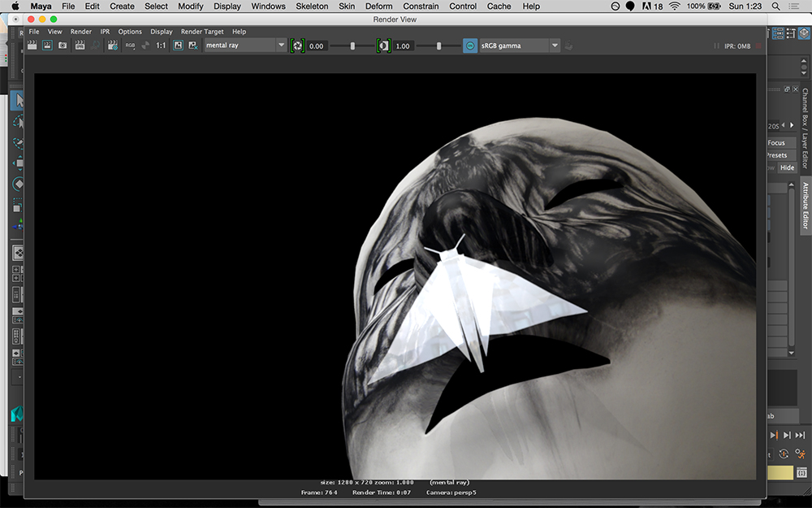The image size is (812, 508).
Task: Click the Snapshot camera icon
Action: (x=63, y=46)
